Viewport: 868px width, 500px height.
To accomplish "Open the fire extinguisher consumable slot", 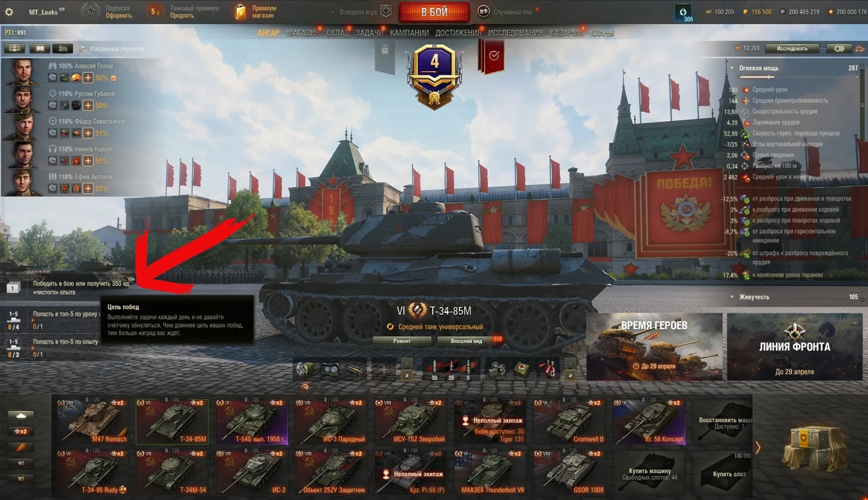I will point(547,369).
